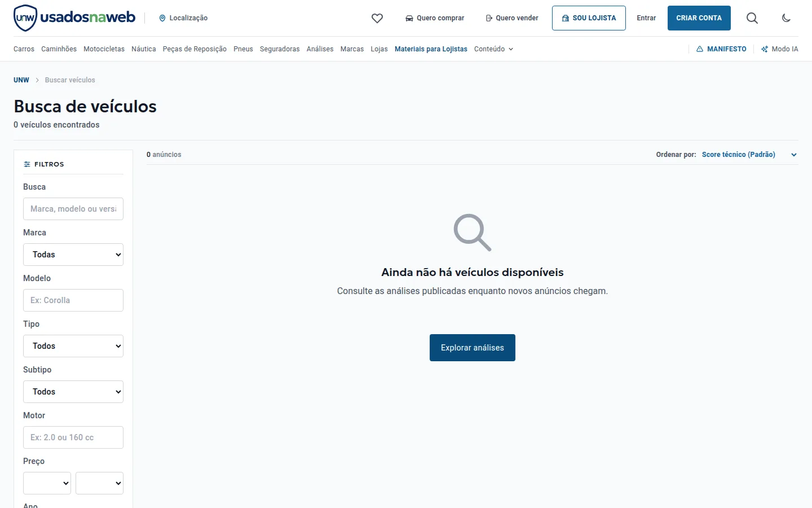Go to Náutica section

click(144, 49)
